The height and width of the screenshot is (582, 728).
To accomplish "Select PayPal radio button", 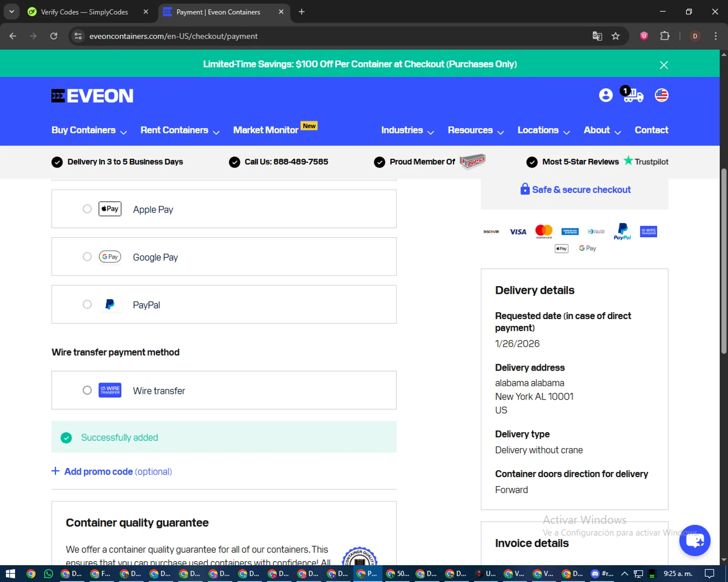I will [x=87, y=305].
